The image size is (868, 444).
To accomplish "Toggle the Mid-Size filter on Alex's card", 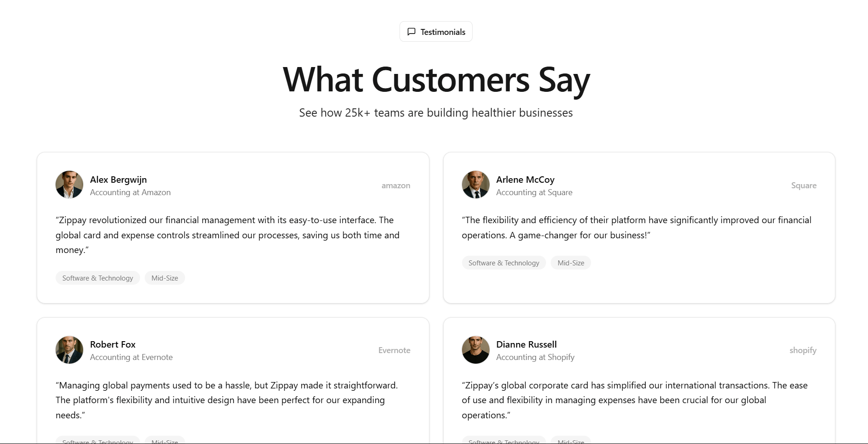I will coord(164,278).
